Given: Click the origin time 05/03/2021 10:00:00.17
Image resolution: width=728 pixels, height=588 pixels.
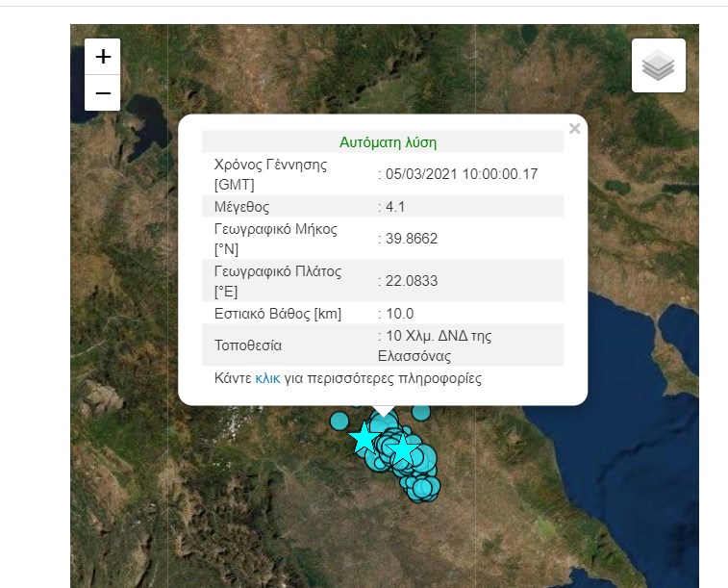Looking at the screenshot, I should [x=461, y=174].
